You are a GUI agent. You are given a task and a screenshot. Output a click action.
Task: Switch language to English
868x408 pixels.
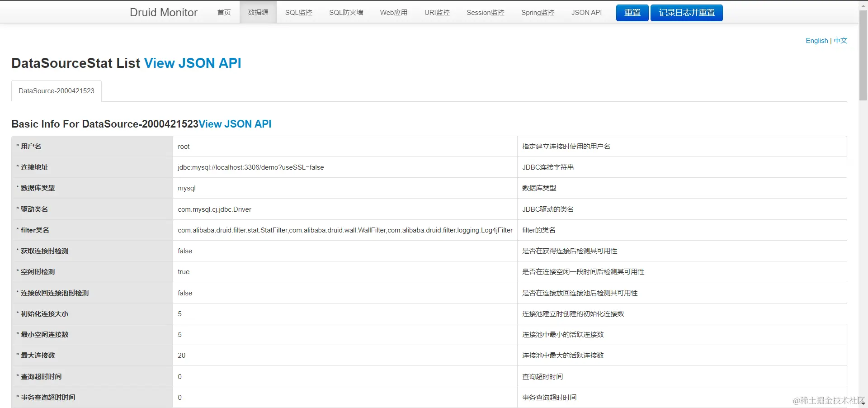pos(817,41)
